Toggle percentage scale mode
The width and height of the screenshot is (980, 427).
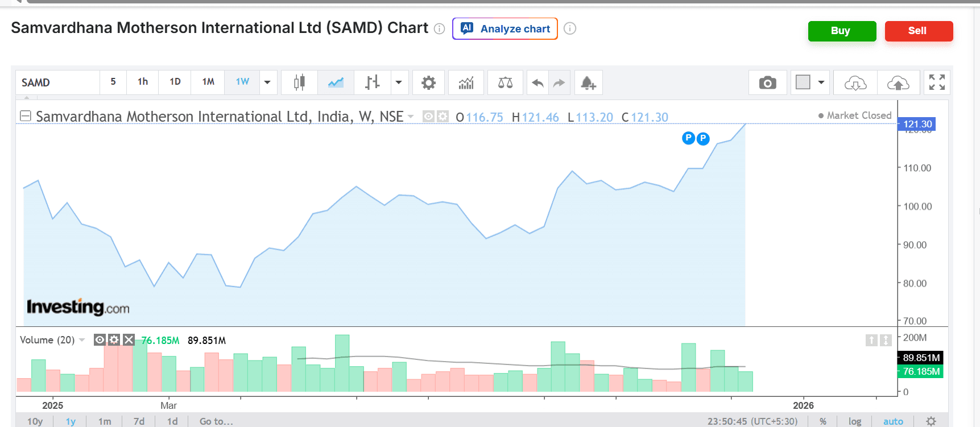pos(822,421)
